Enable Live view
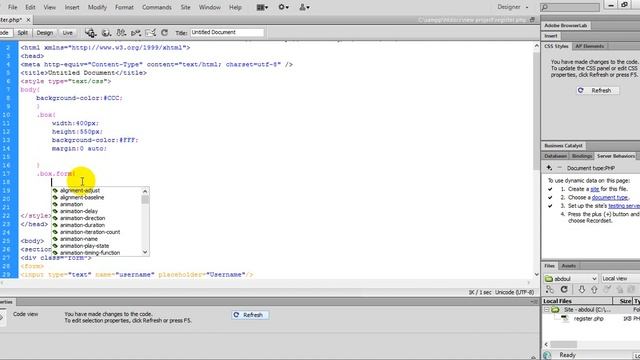The image size is (640, 360). [x=68, y=33]
